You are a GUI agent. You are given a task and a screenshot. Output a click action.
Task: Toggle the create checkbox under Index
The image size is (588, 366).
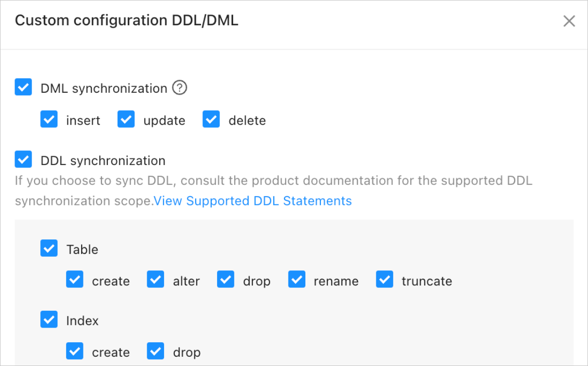(x=75, y=351)
